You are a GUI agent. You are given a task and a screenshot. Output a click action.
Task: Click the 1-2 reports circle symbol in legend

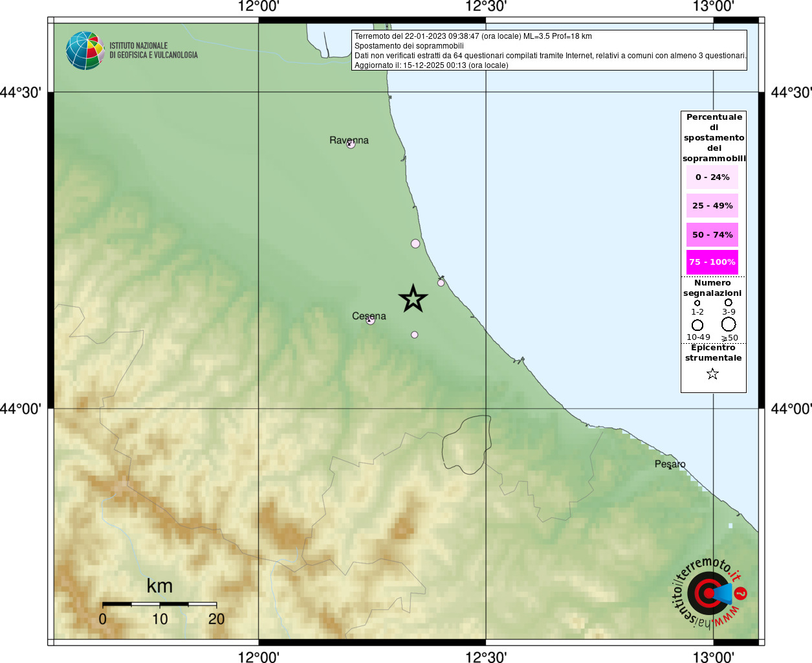pyautogui.click(x=697, y=303)
